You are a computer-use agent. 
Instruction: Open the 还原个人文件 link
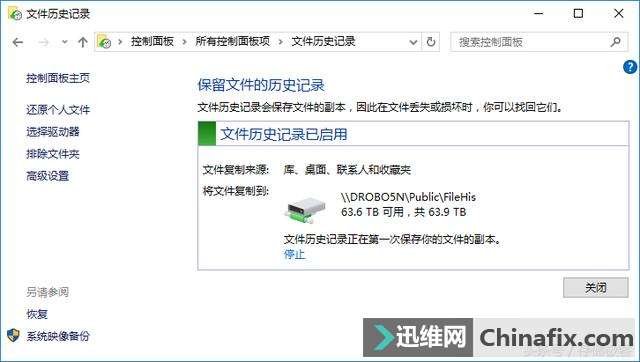pos(58,110)
